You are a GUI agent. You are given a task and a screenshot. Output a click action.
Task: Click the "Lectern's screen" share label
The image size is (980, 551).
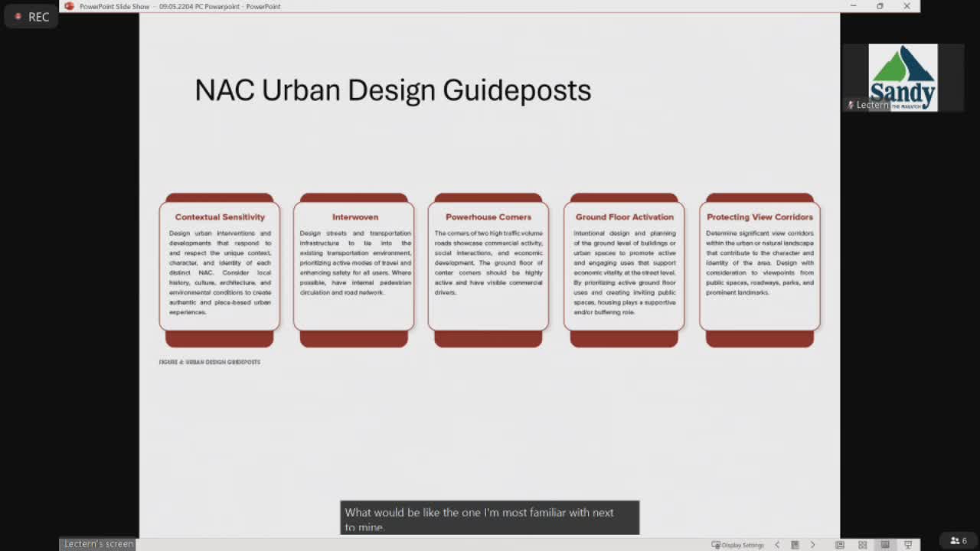(x=98, y=544)
